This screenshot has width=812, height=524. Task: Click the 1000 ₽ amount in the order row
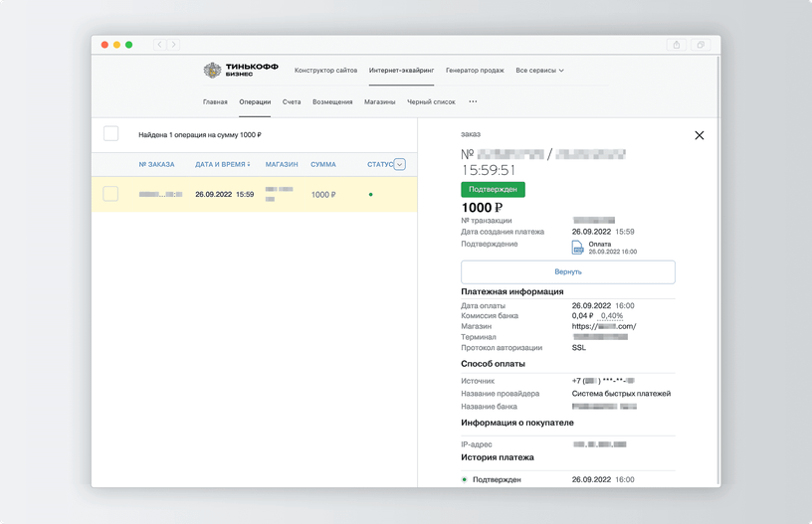(x=323, y=195)
